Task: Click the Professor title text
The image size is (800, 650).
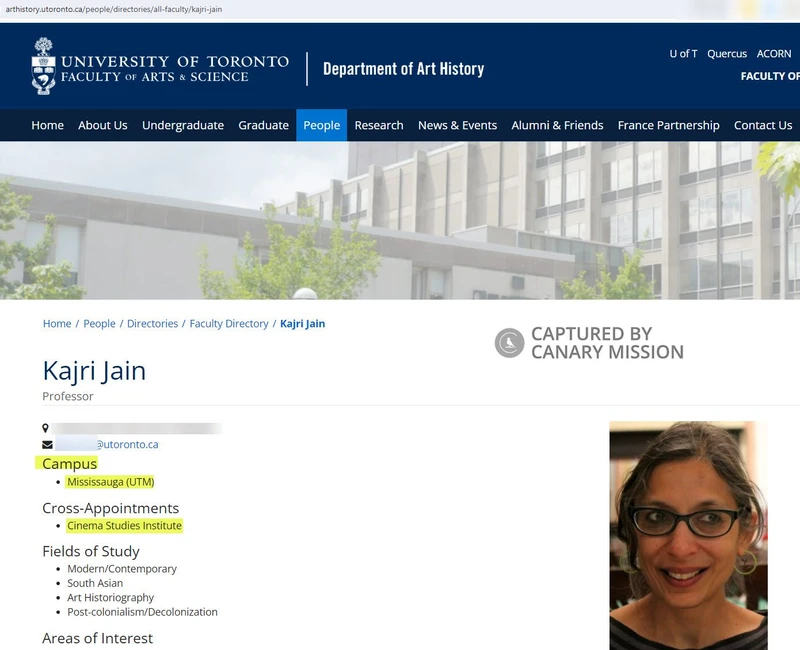Action: [x=68, y=396]
